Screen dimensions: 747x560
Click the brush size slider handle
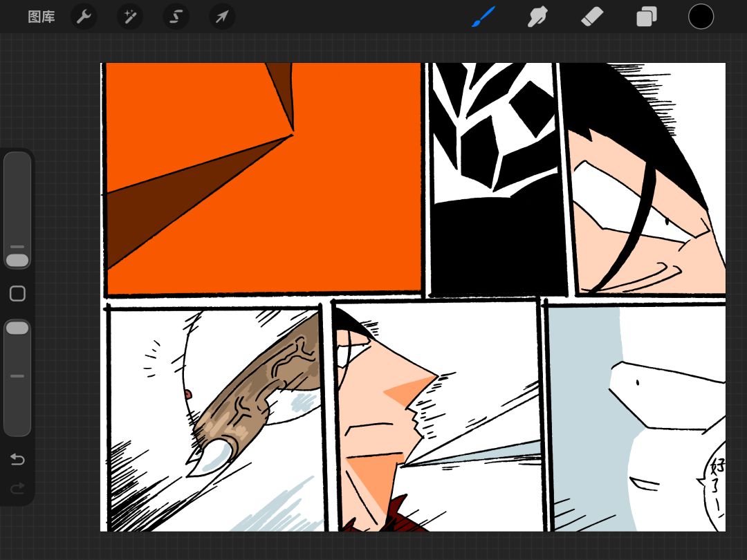(x=17, y=260)
